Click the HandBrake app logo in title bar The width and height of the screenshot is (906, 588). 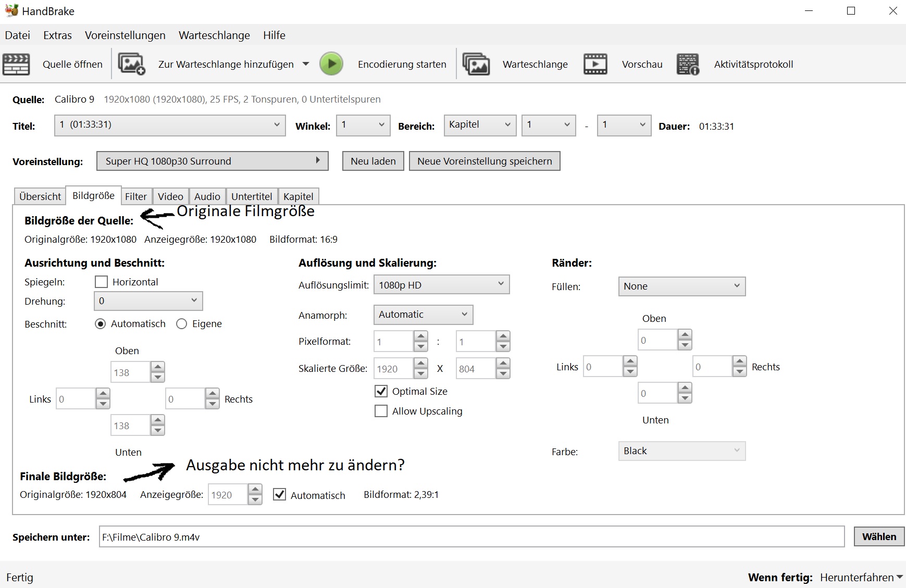(x=11, y=10)
